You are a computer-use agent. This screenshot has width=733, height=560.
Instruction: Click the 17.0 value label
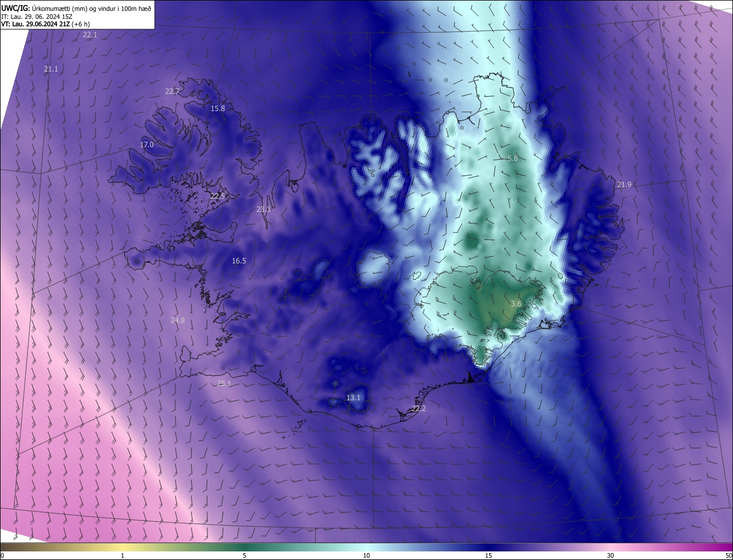point(147,145)
